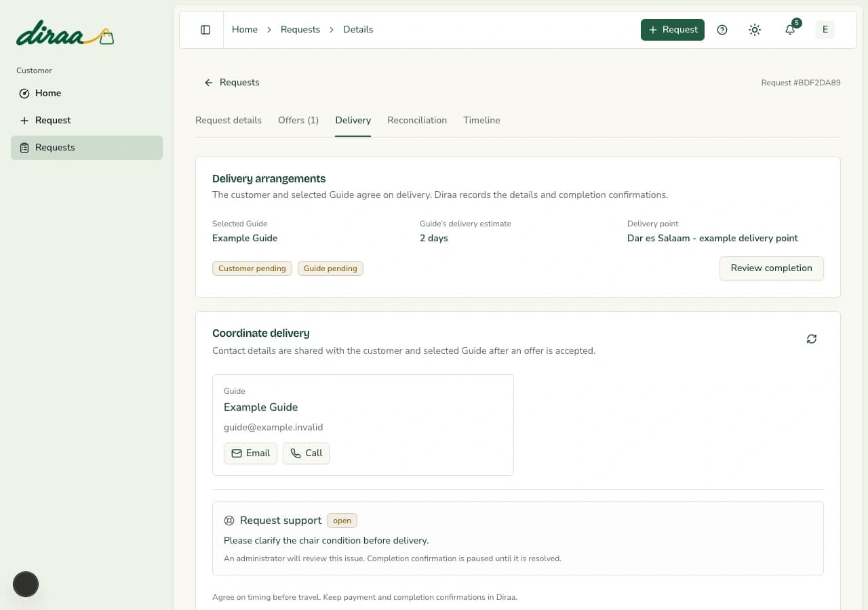Viewport: 868px width, 610px height.
Task: Open the Timeline tab
Action: pos(481,121)
